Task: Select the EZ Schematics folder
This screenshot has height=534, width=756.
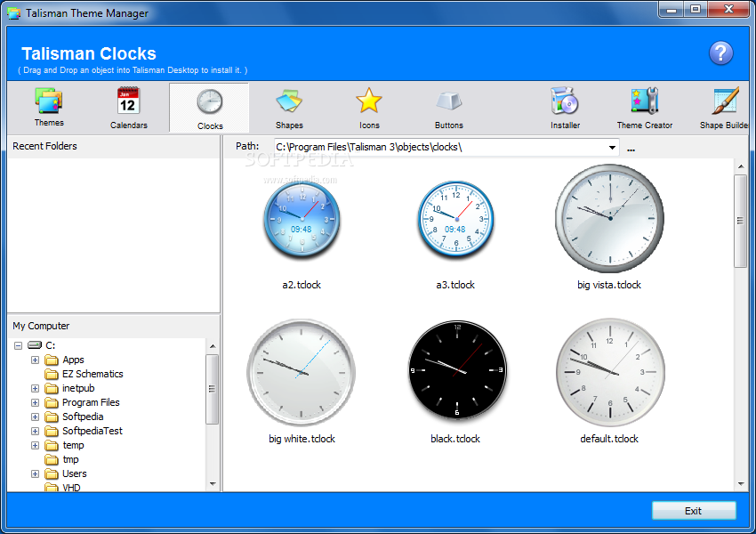Action: [92, 374]
